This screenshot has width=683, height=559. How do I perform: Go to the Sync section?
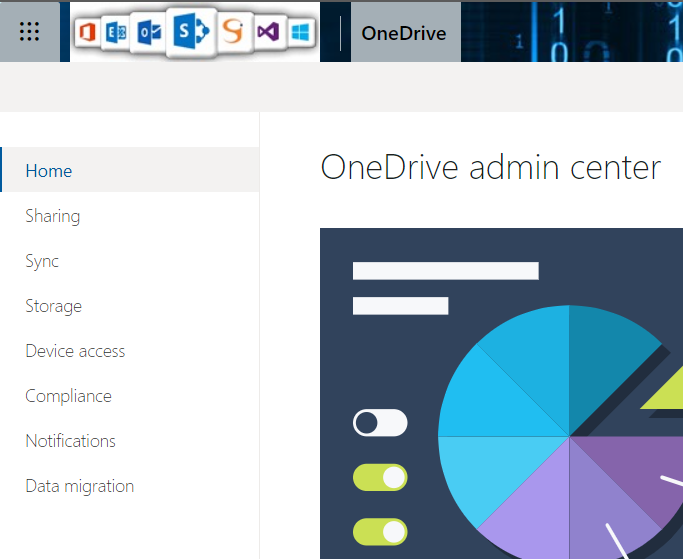click(x=42, y=261)
